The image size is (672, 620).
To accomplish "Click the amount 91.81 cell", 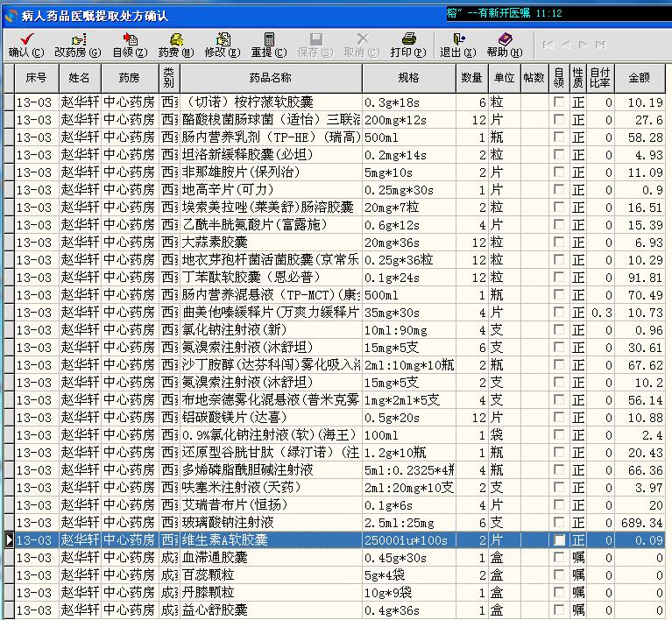I will click(640, 278).
